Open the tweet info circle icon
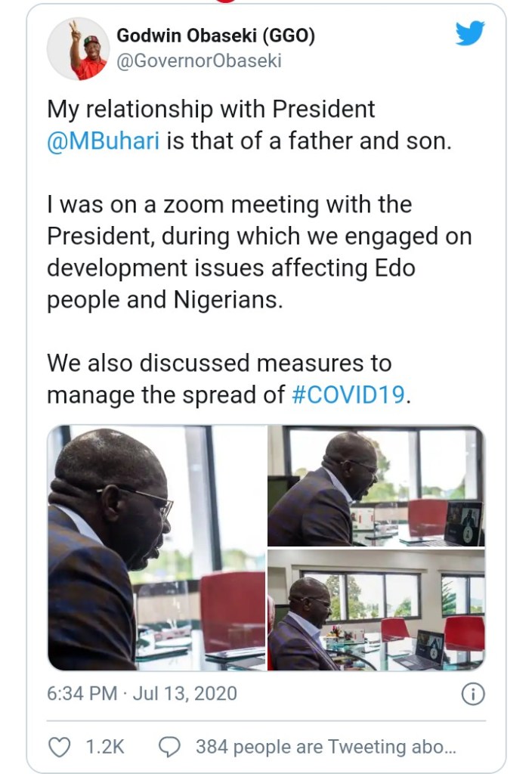Viewport: 532px width, 774px height. [472, 694]
